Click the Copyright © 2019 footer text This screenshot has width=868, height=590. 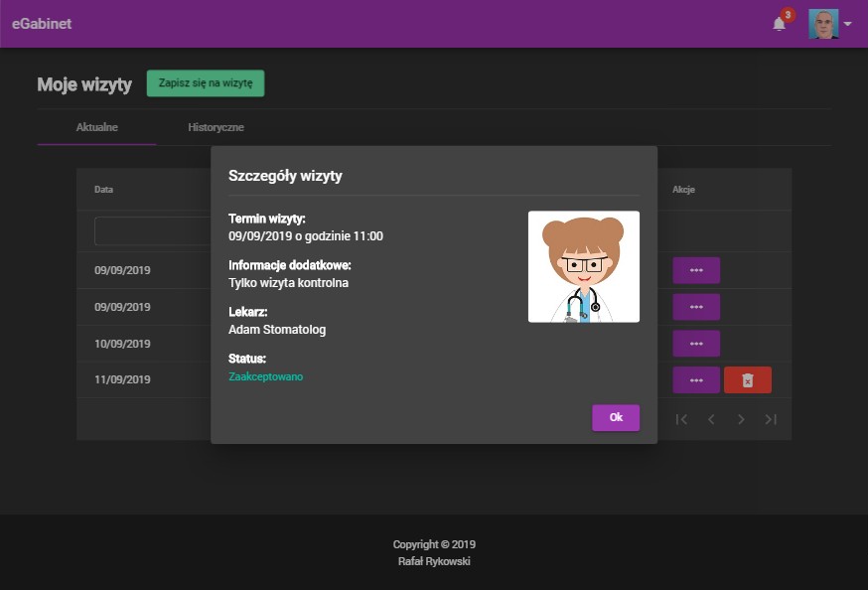434,544
